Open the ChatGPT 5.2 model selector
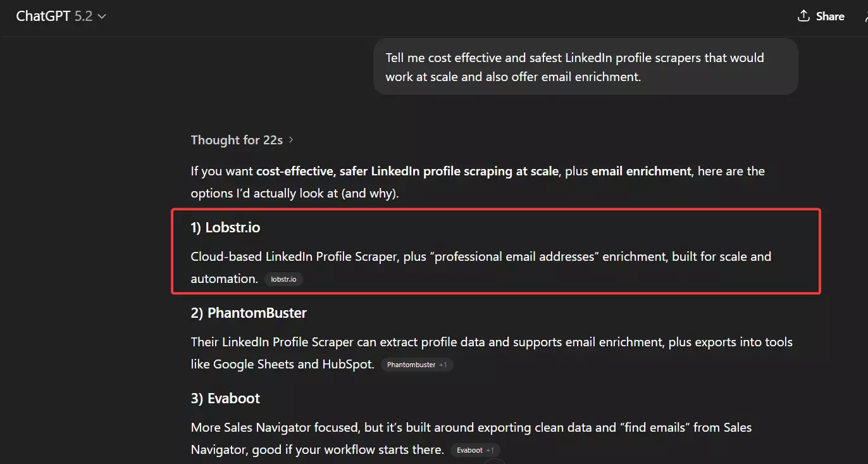 pyautogui.click(x=60, y=16)
